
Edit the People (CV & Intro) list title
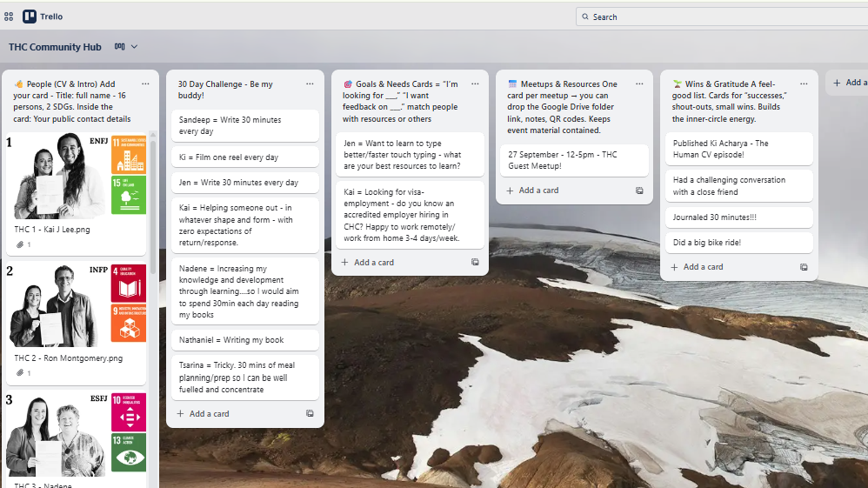[x=72, y=102]
